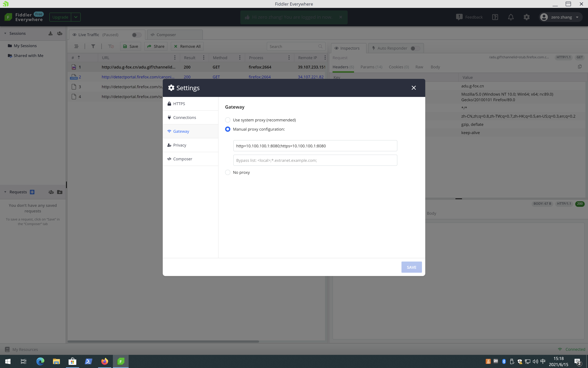Image resolution: width=588 pixels, height=368 pixels.
Task: Collapse the Requests panel
Action: (x=5, y=192)
